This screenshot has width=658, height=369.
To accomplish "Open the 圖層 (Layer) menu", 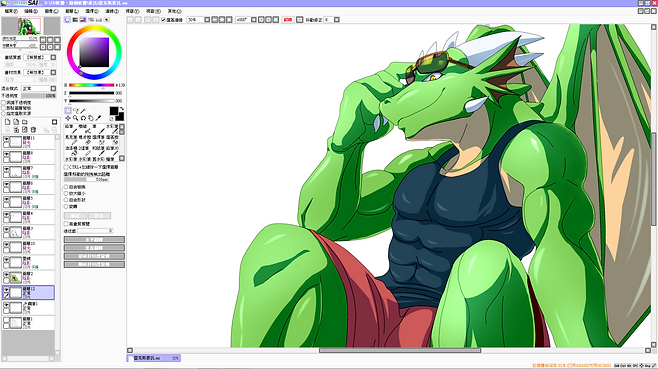I will [72, 11].
